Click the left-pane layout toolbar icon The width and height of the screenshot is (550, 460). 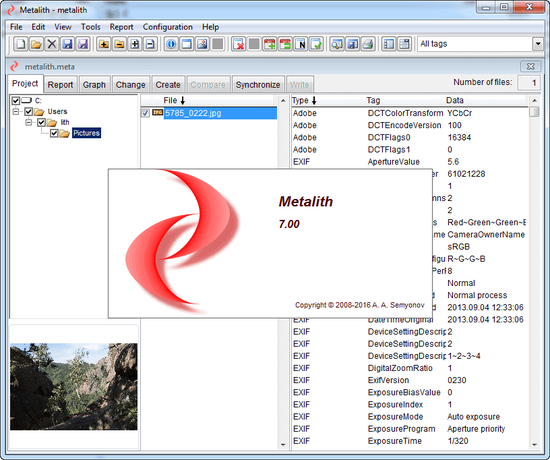389,44
